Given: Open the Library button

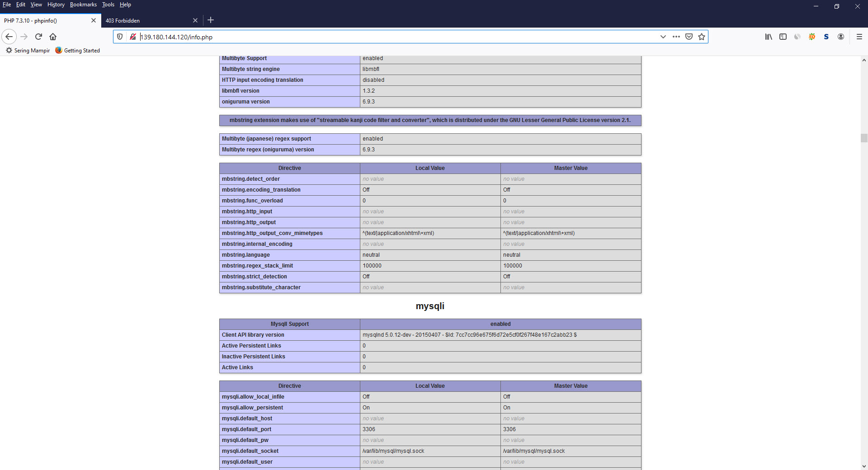Looking at the screenshot, I should [768, 37].
